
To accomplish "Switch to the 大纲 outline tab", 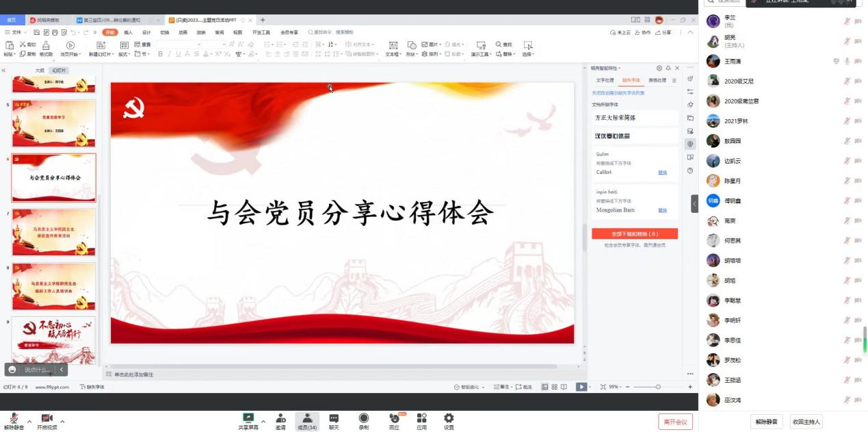I will (40, 71).
